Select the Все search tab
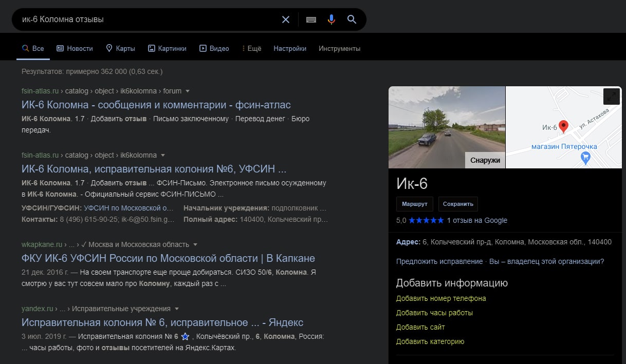The image size is (626, 364). point(33,48)
